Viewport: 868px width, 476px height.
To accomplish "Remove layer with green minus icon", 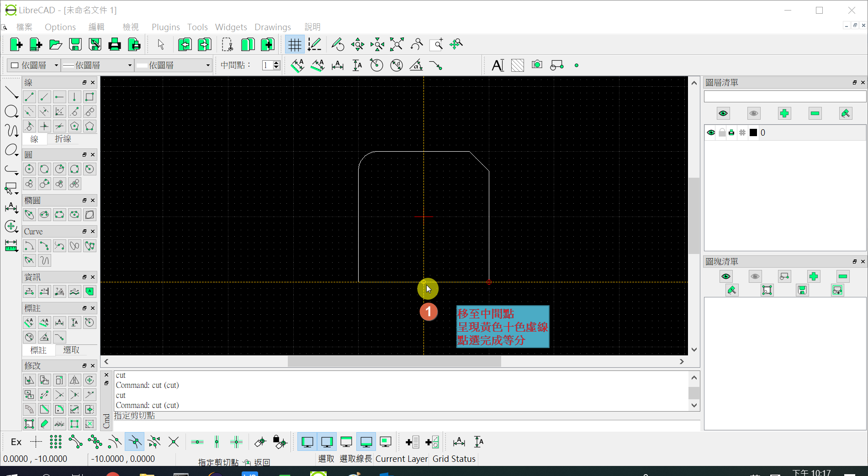I will 815,113.
